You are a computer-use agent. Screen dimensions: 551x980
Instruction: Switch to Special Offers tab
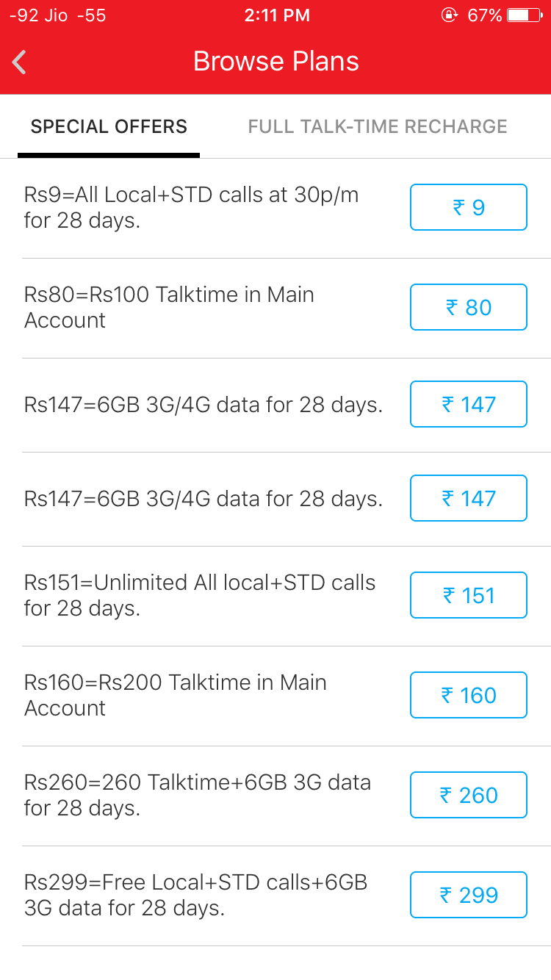pyautogui.click(x=109, y=127)
